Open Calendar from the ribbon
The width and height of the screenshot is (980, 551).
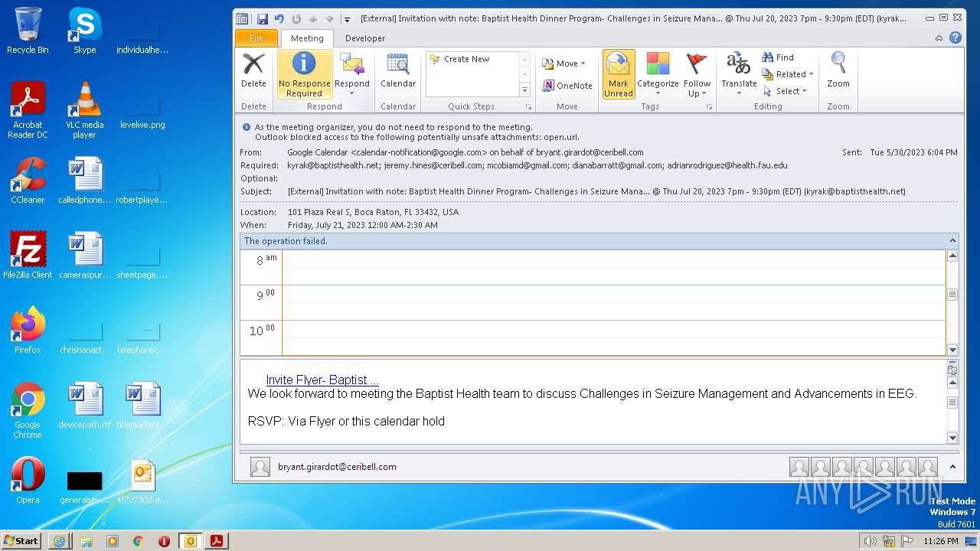coord(398,70)
